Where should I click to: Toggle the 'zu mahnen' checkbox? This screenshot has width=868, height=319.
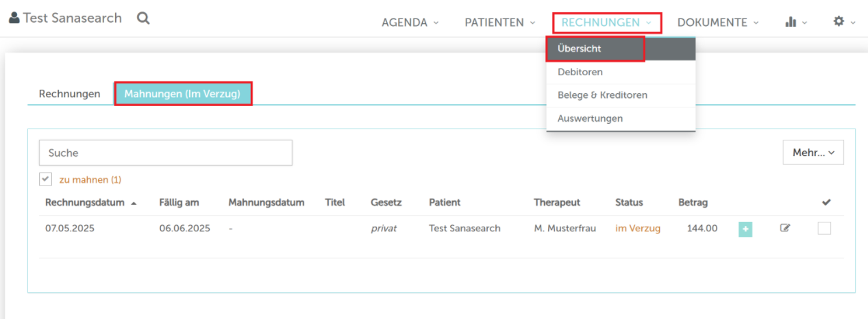coord(46,179)
